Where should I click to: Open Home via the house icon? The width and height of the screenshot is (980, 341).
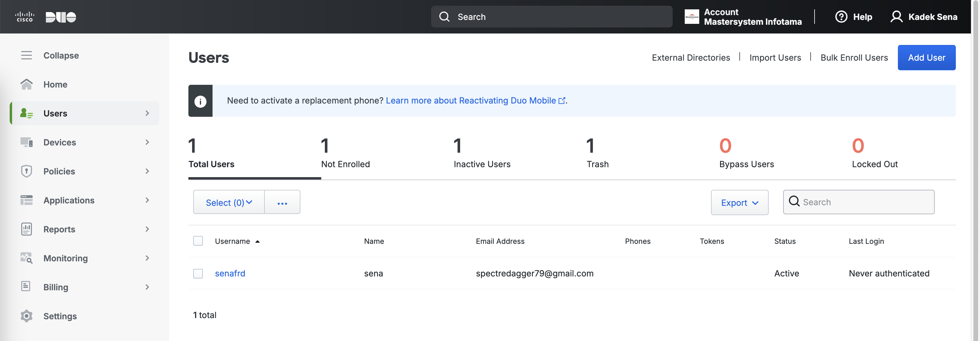pos(26,84)
